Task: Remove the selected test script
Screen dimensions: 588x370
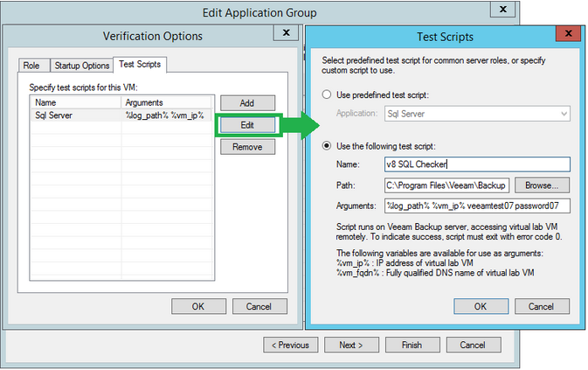Action: point(248,147)
